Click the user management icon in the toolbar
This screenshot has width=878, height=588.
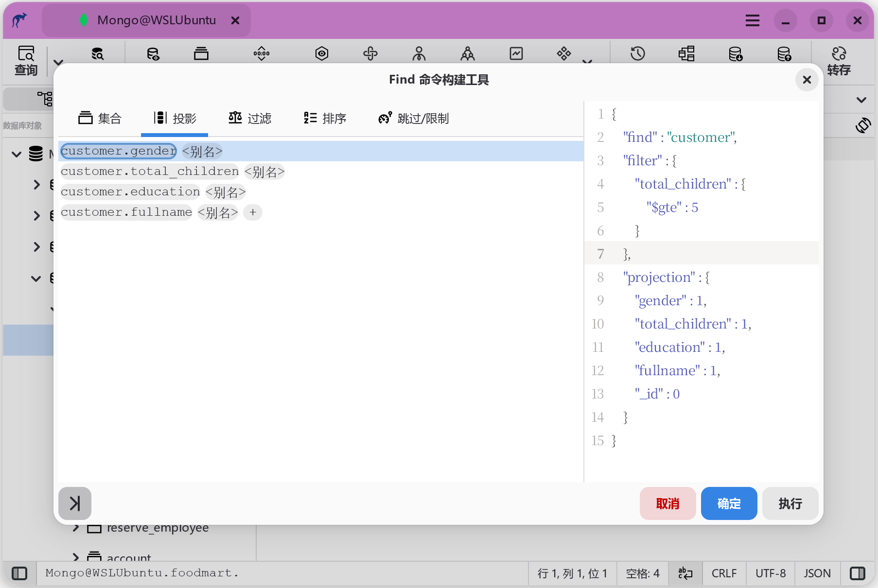coord(419,53)
